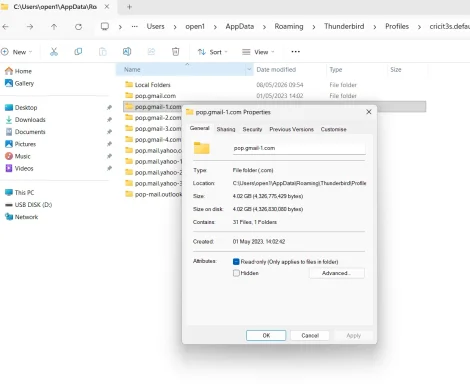Viewport: 470px width, 384px height.
Task: Unpin Desktop using its pin icon
Action: 109,107
